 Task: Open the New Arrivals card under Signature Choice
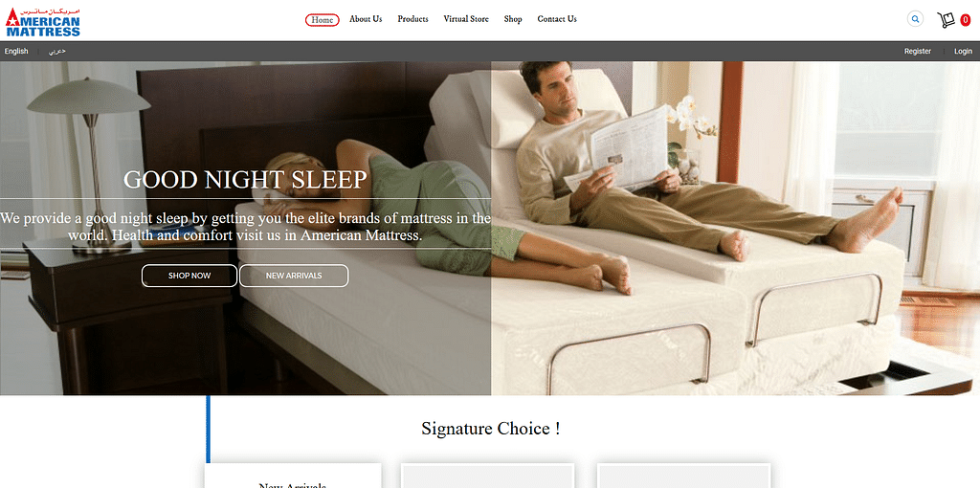click(293, 476)
